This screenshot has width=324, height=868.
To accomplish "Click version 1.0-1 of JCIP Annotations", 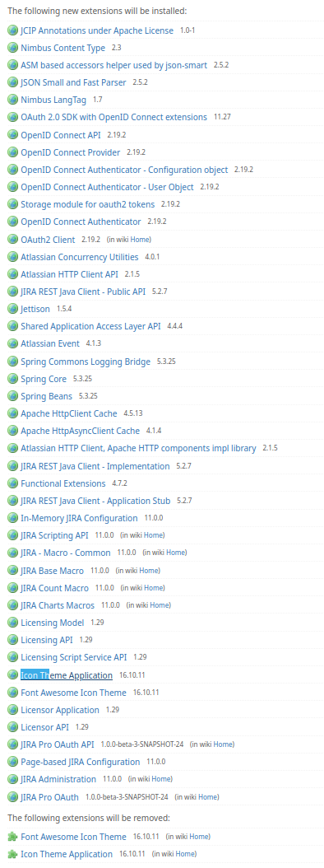I will tap(187, 30).
